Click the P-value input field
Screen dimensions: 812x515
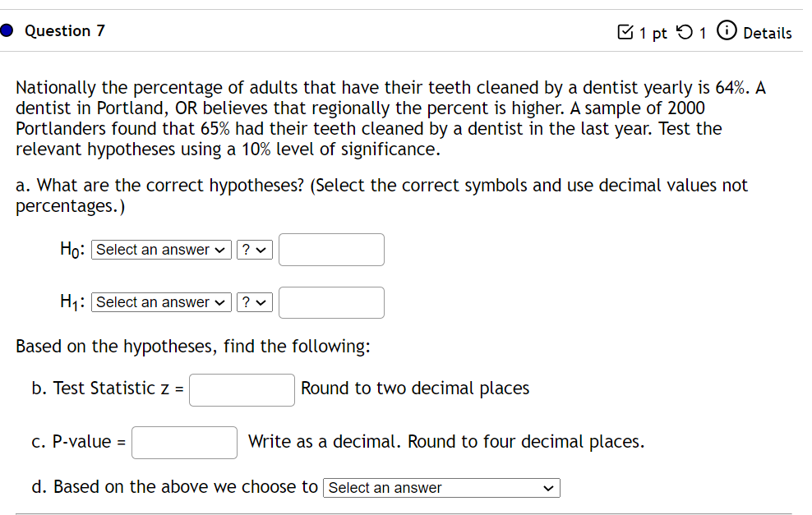pyautogui.click(x=185, y=442)
